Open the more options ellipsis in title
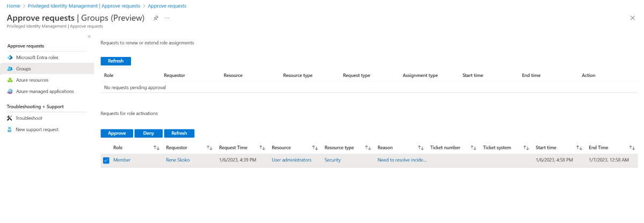This screenshot has width=644, height=223. (x=167, y=18)
